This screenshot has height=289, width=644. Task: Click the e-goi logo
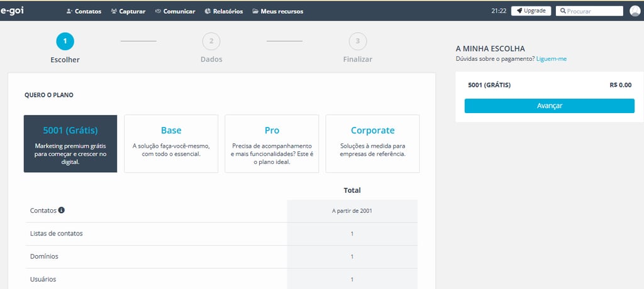click(x=12, y=11)
